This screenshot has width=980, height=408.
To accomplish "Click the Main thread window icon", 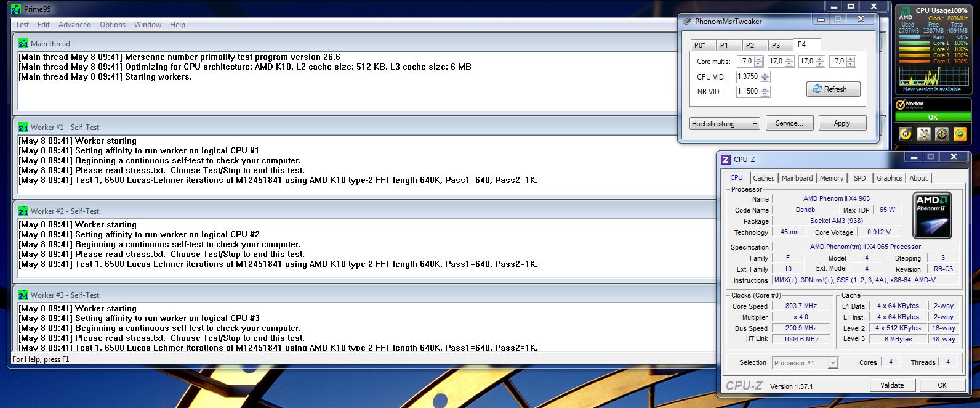I will [23, 43].
